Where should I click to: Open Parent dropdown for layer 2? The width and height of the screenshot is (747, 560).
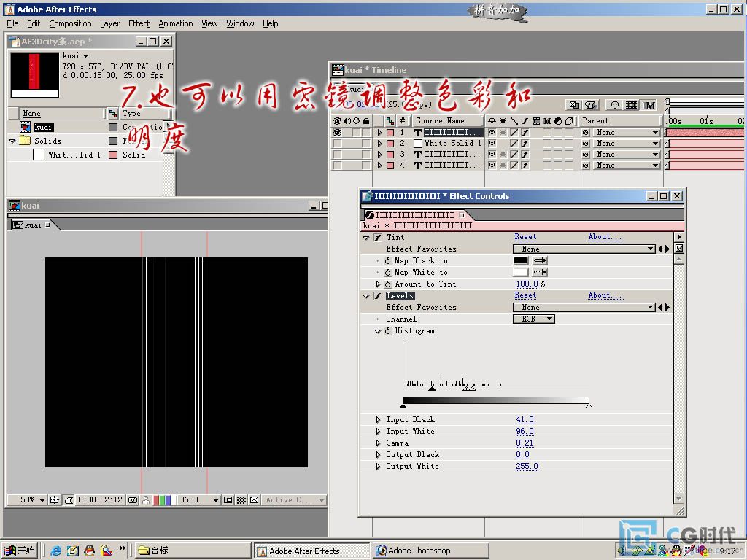point(627,144)
